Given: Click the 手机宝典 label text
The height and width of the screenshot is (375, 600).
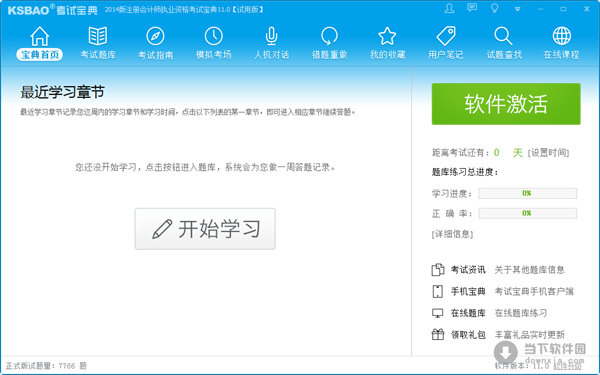Looking at the screenshot, I should [468, 292].
